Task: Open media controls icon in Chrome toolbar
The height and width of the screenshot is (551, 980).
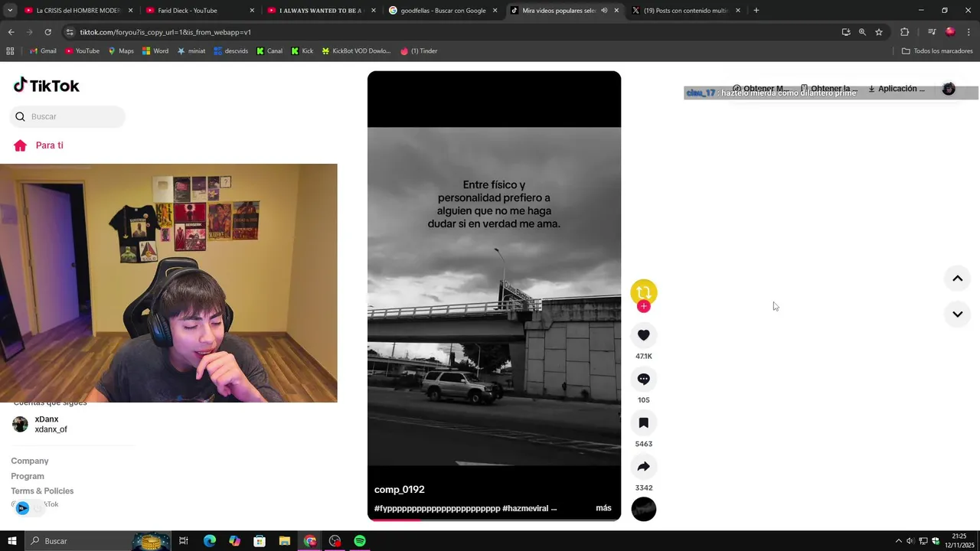Action: coord(932,32)
